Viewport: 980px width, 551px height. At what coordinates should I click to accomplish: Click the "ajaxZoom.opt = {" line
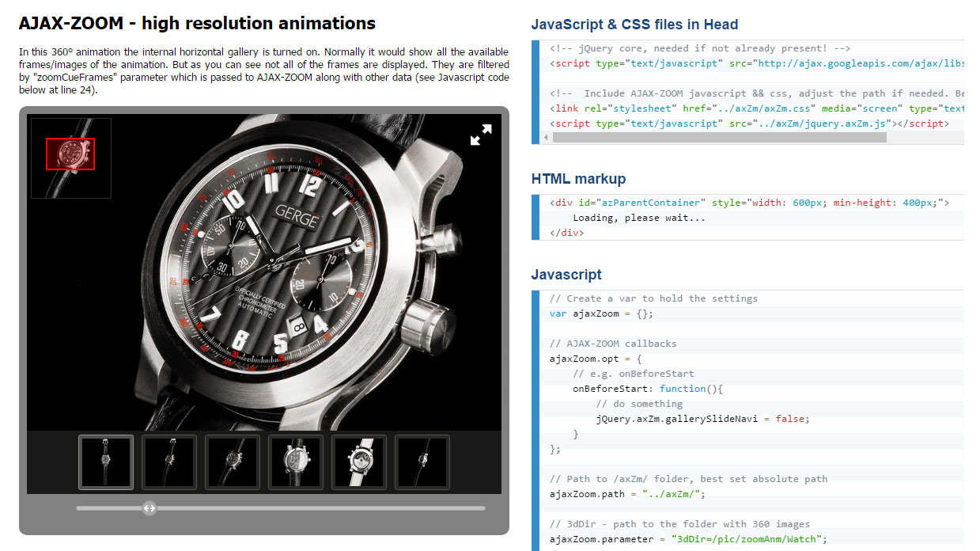[x=596, y=359]
